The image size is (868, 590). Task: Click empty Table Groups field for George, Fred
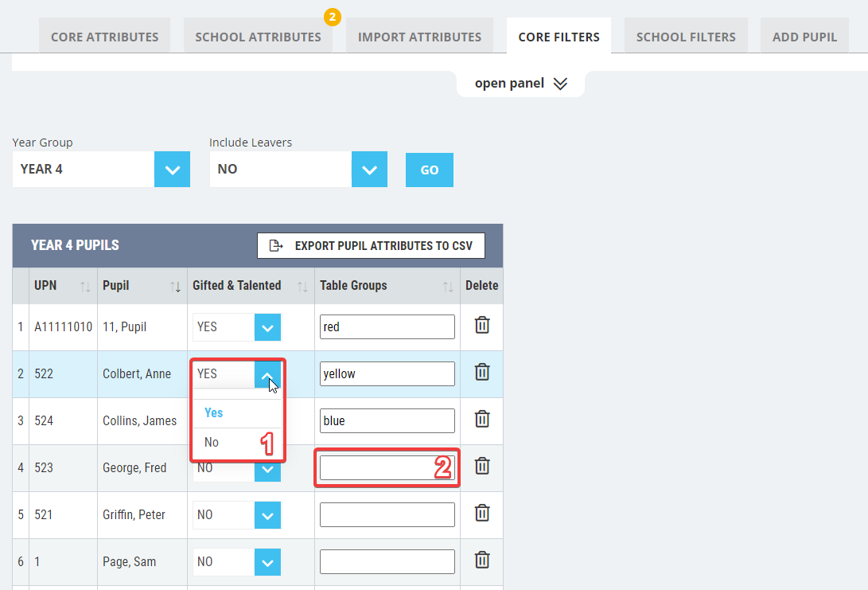(387, 467)
